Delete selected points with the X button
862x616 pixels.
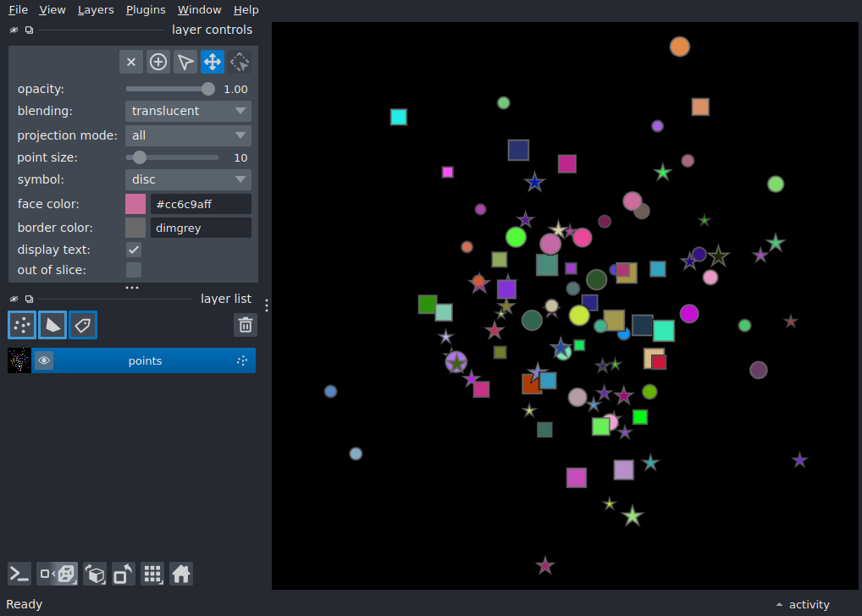point(131,62)
